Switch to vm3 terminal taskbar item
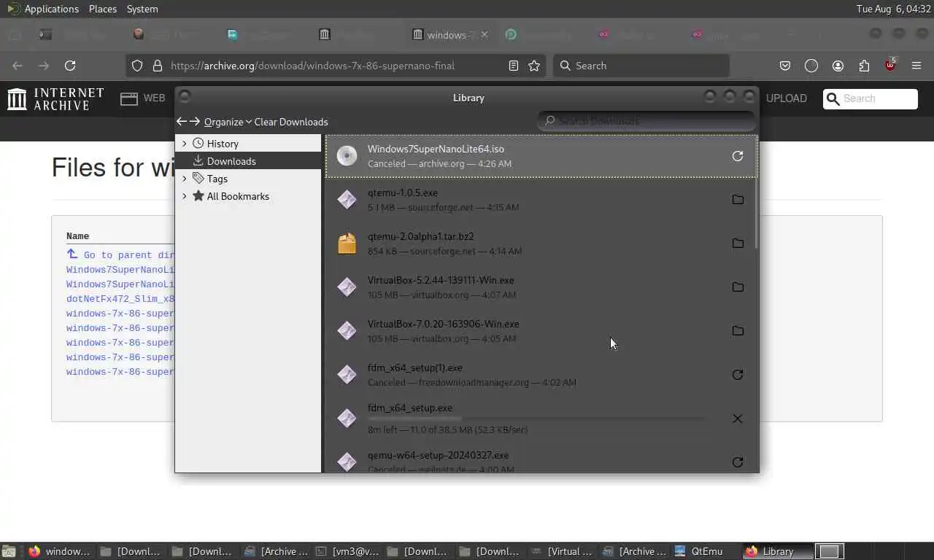934x560 pixels. tap(349, 551)
